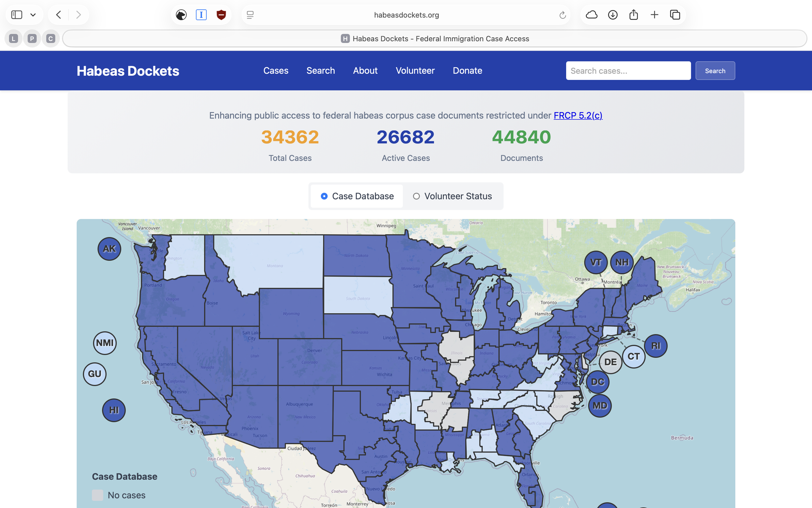Click the No cases legend swatch
This screenshot has height=508, width=812.
pos(97,495)
